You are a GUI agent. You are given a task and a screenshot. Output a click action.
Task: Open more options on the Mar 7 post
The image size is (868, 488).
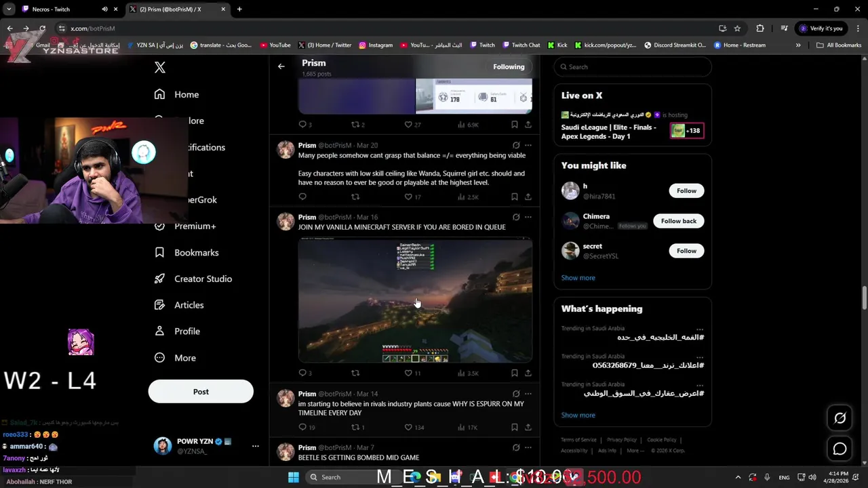528,447
